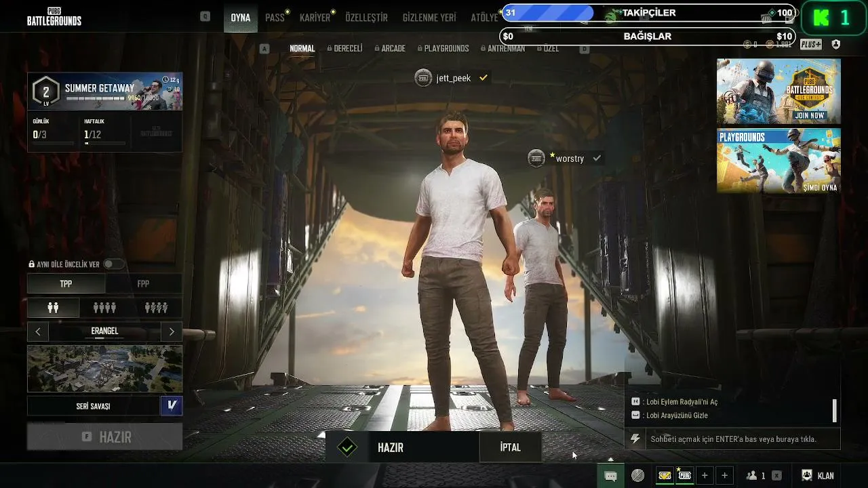Click player name worstry
The height and width of the screenshot is (488, 868).
click(x=570, y=159)
